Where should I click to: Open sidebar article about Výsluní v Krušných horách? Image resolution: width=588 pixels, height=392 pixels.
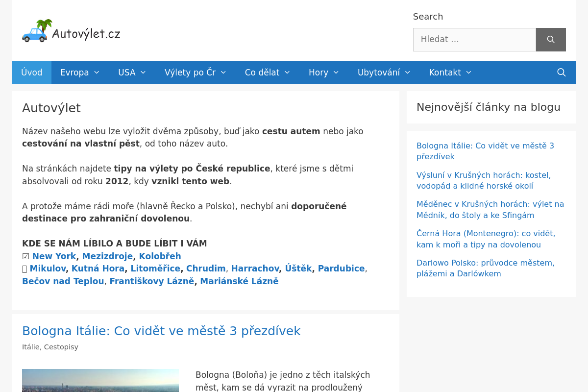[484, 181]
